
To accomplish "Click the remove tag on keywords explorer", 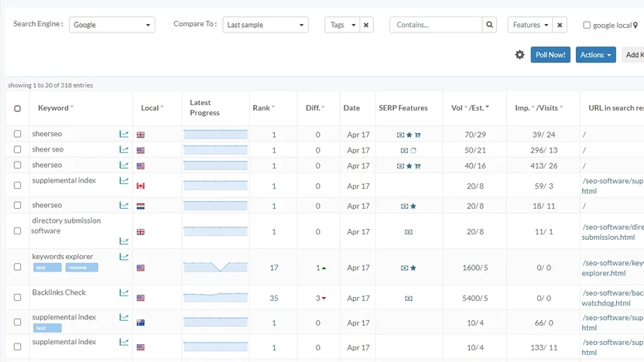I will [x=82, y=268].
